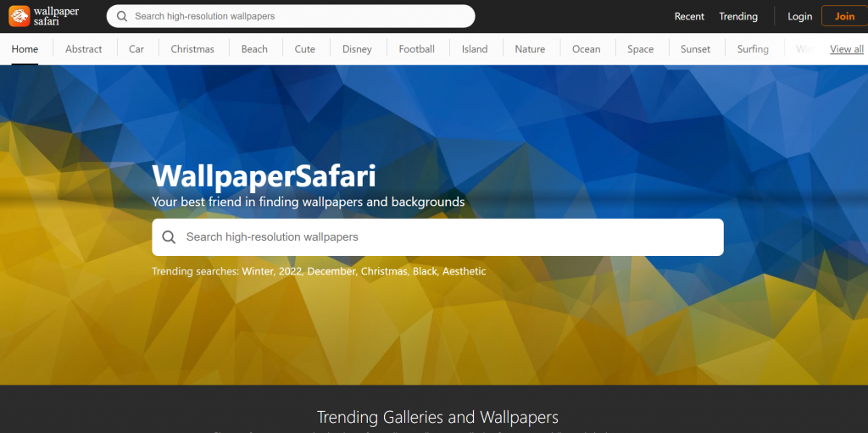Click the Wallpaper Safari logo
The height and width of the screenshot is (433, 868).
click(x=44, y=16)
